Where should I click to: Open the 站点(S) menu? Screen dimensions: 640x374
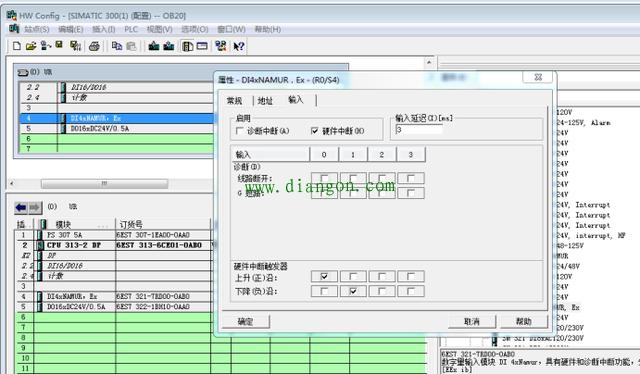point(37,29)
